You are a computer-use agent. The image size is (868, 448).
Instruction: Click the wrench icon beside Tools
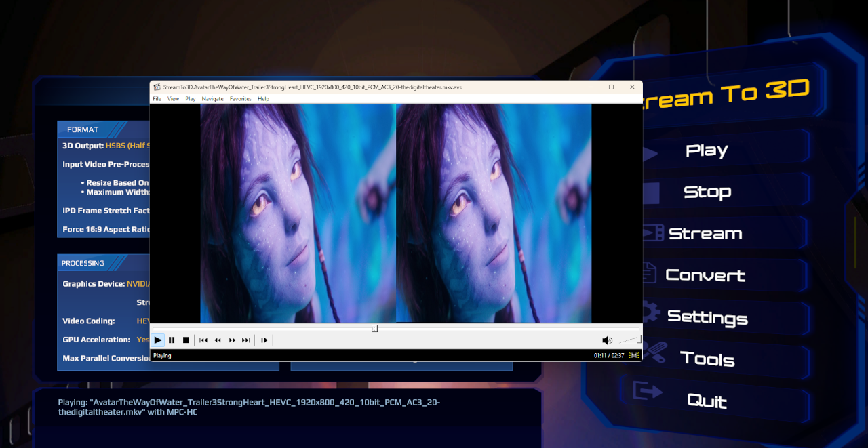[x=654, y=352]
